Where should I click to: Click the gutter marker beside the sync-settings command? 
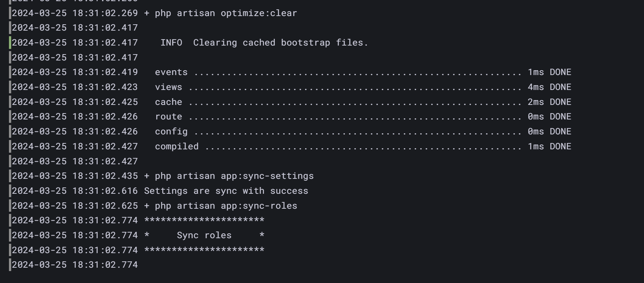(10, 176)
